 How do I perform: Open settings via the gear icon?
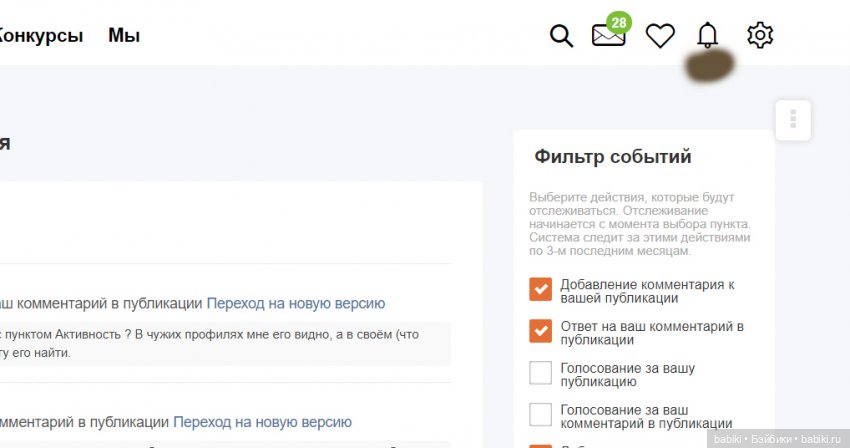760,36
